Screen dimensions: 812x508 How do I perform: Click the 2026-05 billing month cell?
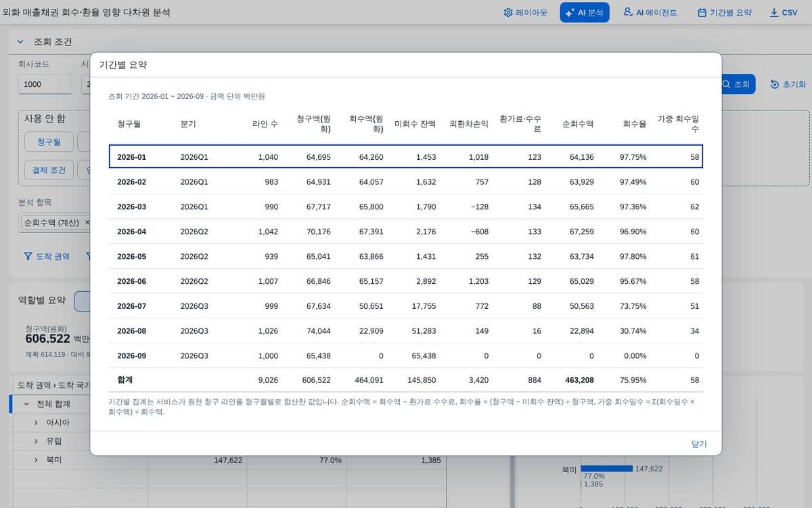[x=131, y=257]
